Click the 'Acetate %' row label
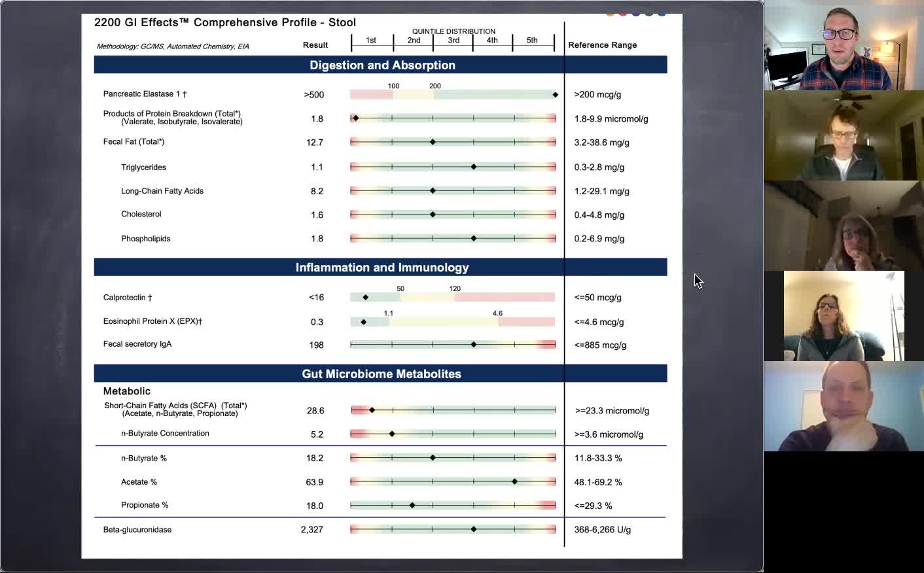Screen dimensions: 924x573 (x=139, y=482)
